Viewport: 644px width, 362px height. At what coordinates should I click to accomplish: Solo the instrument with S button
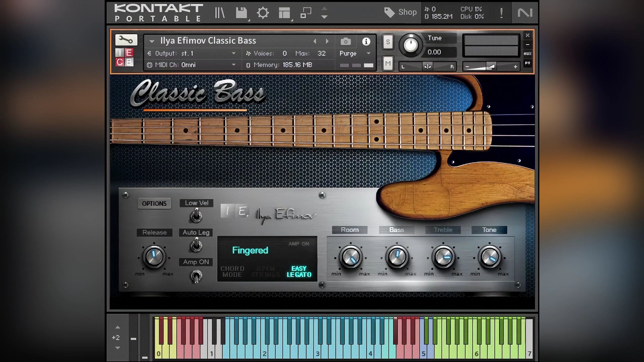tap(388, 42)
